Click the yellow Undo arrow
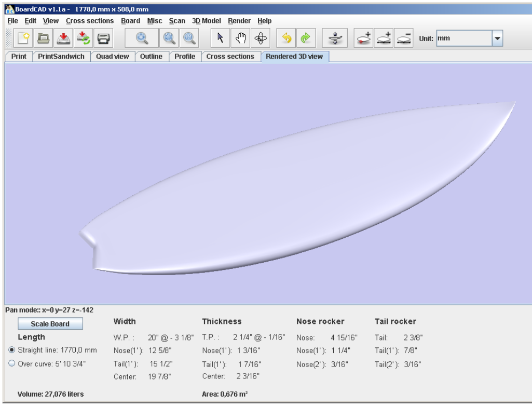Screen dimensions: 532x406 click(x=287, y=38)
